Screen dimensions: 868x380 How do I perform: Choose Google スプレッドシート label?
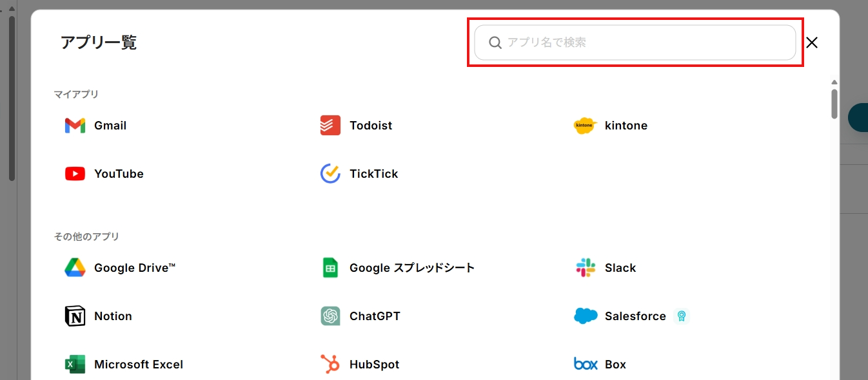tap(412, 268)
